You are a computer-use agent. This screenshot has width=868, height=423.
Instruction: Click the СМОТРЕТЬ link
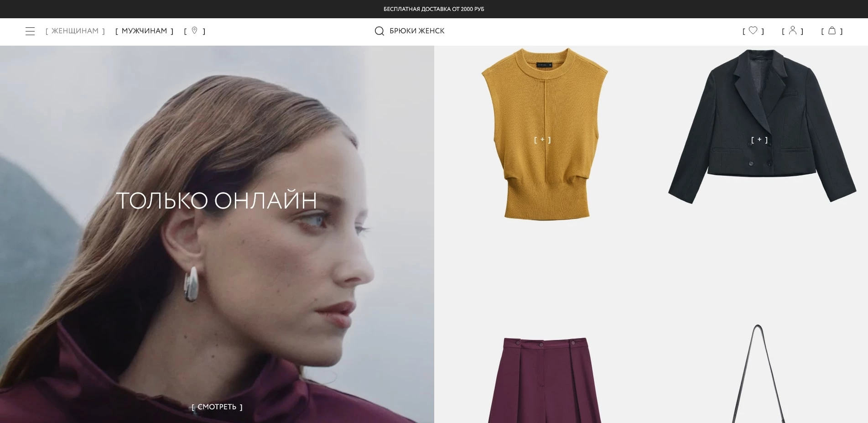217,407
